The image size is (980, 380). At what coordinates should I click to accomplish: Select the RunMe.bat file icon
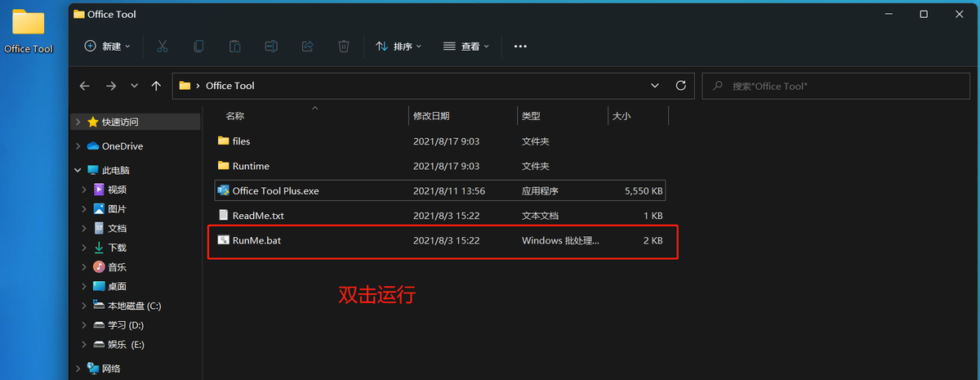224,240
